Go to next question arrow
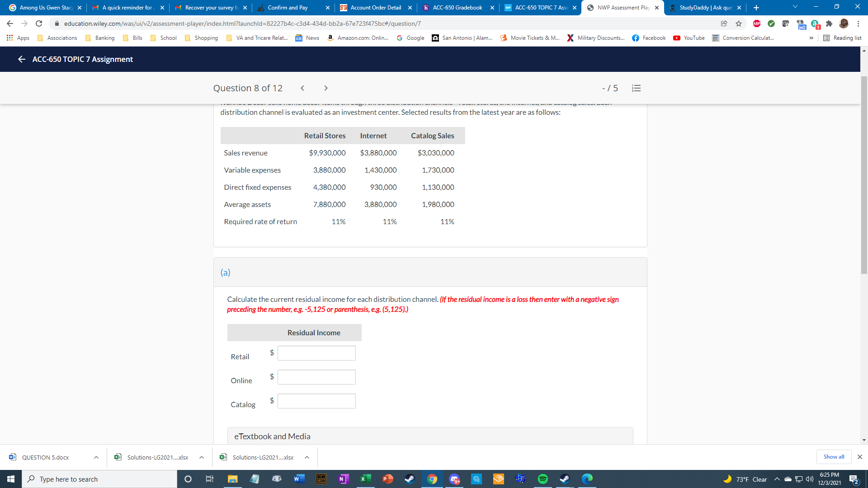The height and width of the screenshot is (488, 868). [x=325, y=88]
